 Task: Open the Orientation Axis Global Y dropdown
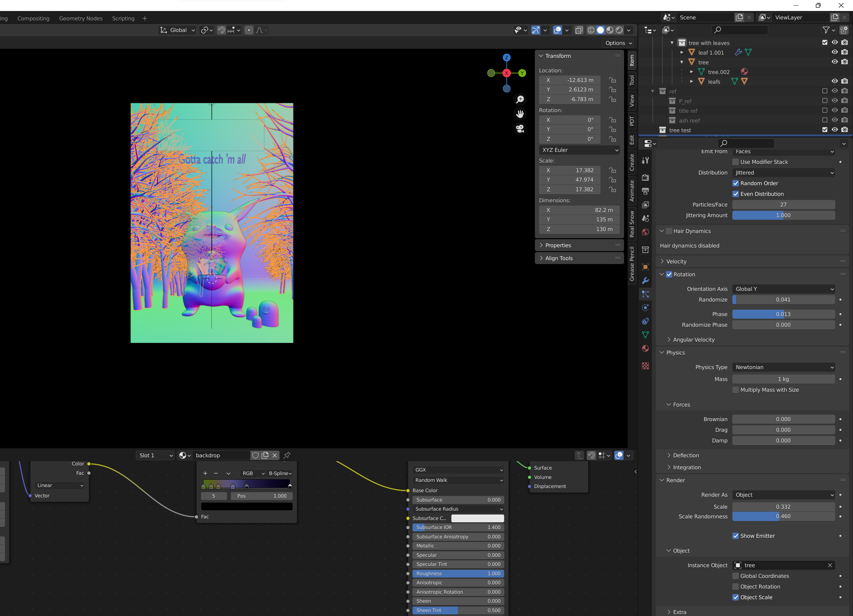[784, 289]
